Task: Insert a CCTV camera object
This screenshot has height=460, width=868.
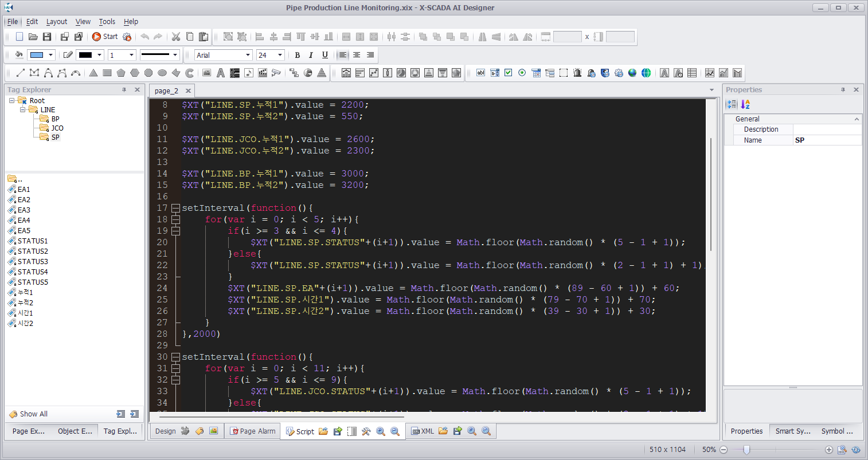Action: pos(276,73)
